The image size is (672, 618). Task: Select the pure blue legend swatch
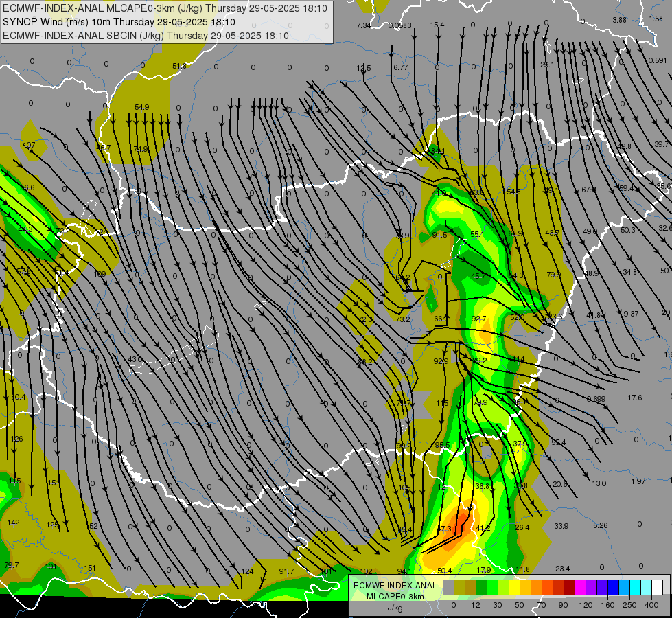(613, 588)
